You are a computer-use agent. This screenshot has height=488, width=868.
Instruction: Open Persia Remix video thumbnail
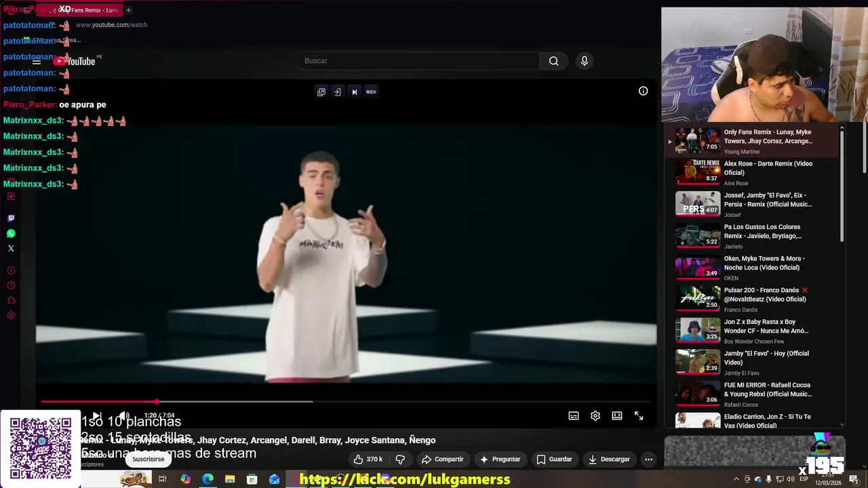697,204
